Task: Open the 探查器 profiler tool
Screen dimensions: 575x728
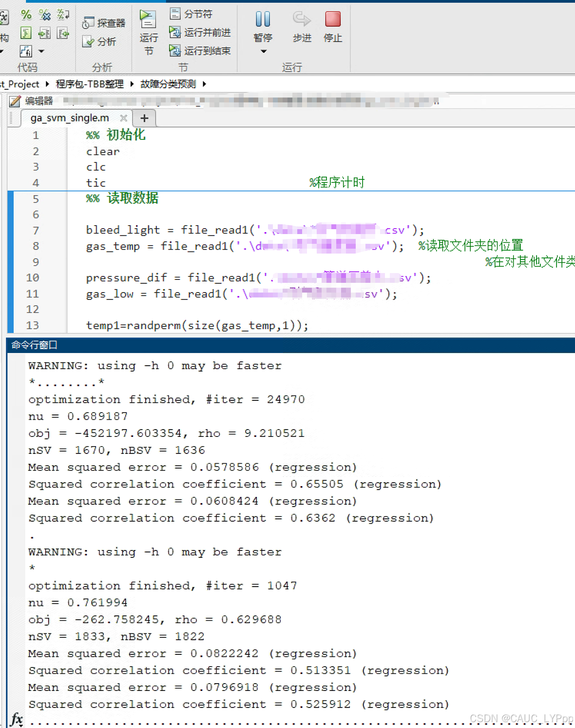Action: tap(104, 23)
